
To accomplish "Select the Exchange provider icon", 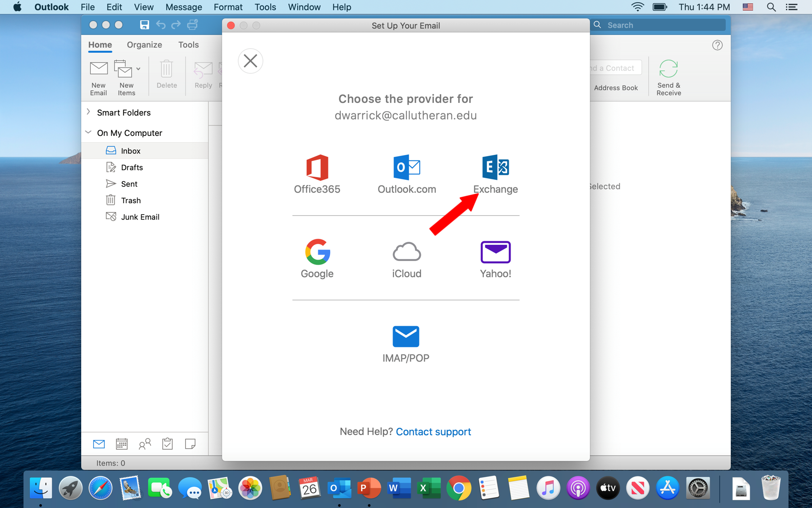I will pos(495,168).
